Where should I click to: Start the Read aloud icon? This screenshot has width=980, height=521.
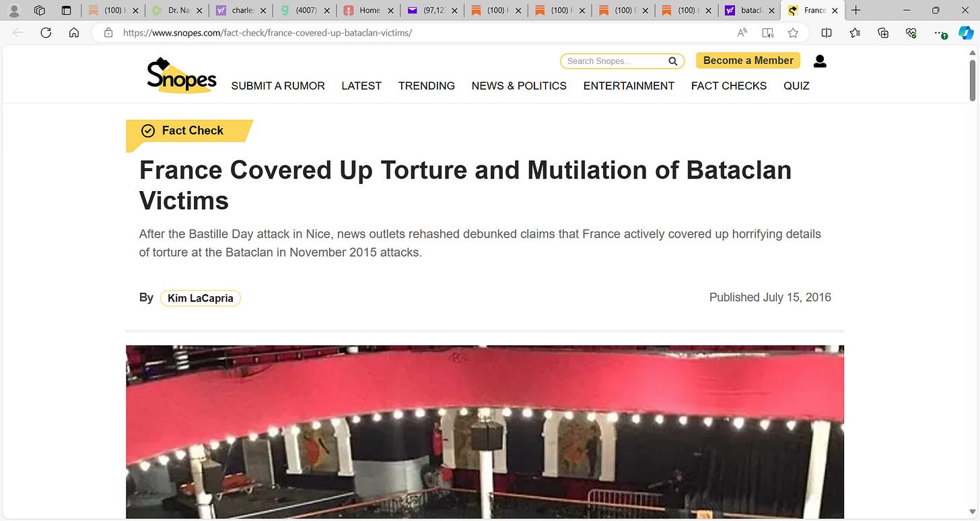coord(742,33)
